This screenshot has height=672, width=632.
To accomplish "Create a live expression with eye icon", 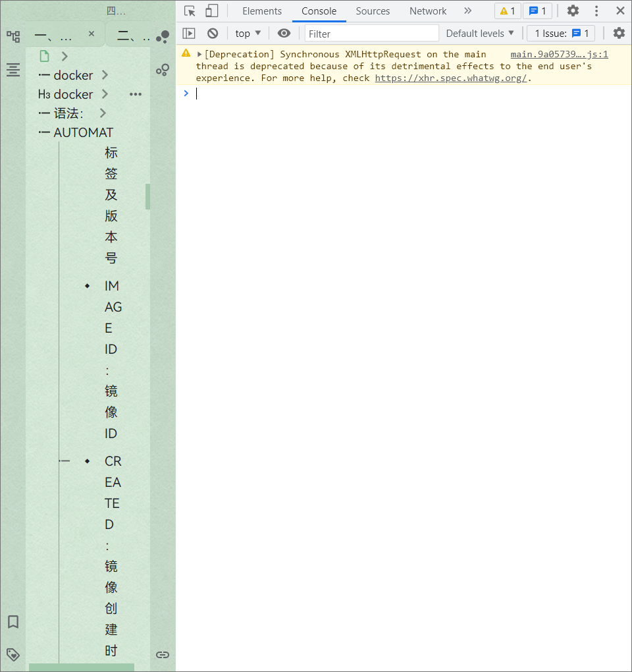I will (284, 34).
